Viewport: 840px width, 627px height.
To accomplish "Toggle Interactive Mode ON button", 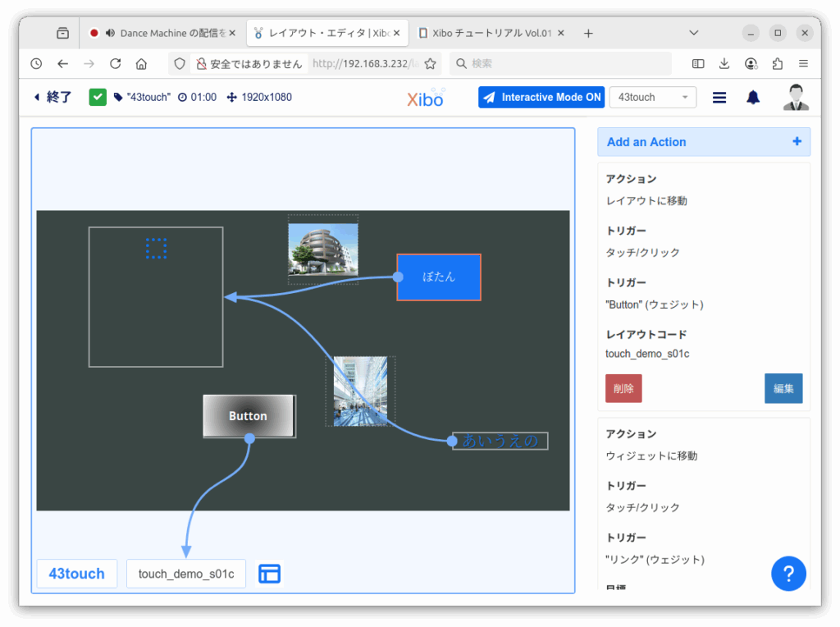I will tap(541, 98).
